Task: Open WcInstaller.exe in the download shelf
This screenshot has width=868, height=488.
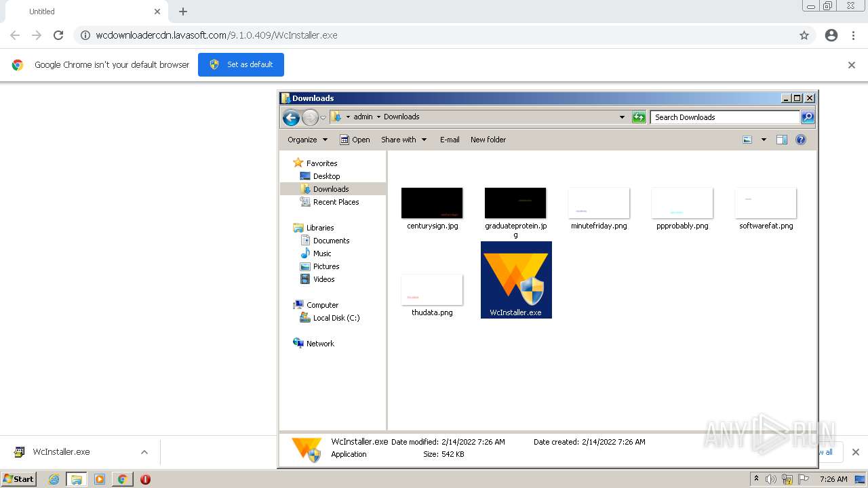Action: click(x=61, y=452)
